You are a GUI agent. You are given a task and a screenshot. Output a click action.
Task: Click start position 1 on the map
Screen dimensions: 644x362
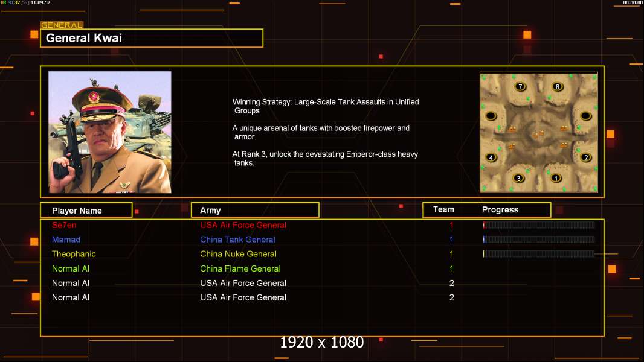click(556, 179)
